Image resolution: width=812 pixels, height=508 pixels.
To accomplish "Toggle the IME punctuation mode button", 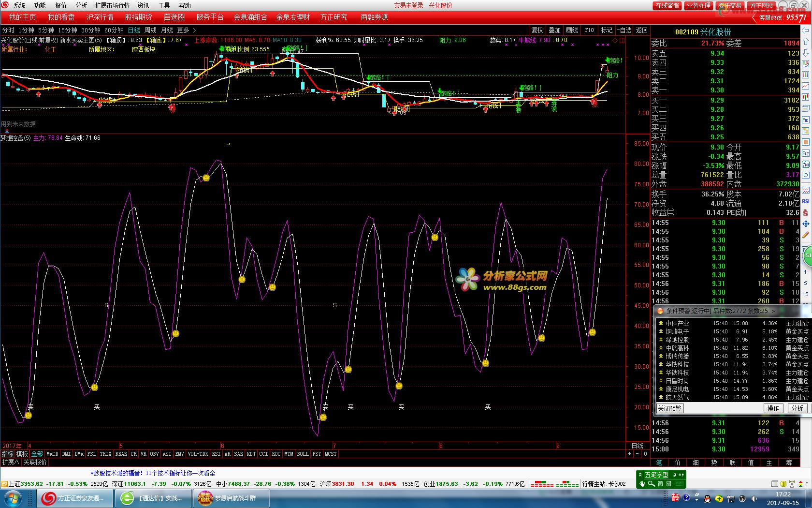I will 682,475.
